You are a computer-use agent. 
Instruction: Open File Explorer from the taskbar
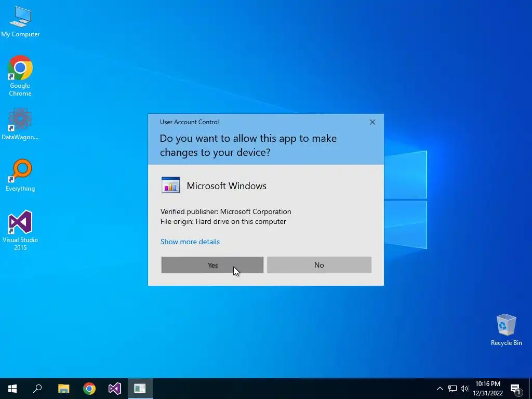(x=63, y=389)
